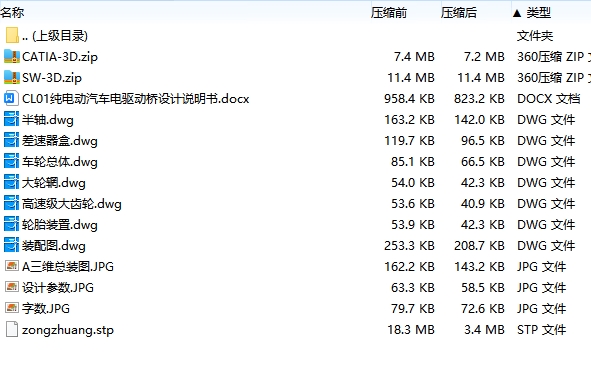The image size is (591, 377).
Task: Click the image icon beside A三维总装图.JPG
Action: 12,266
